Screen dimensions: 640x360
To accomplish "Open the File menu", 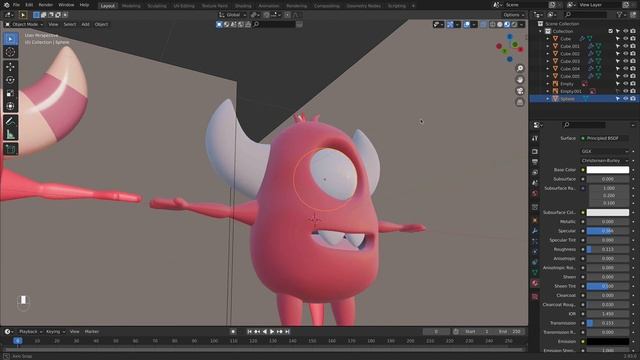I will coord(16,5).
